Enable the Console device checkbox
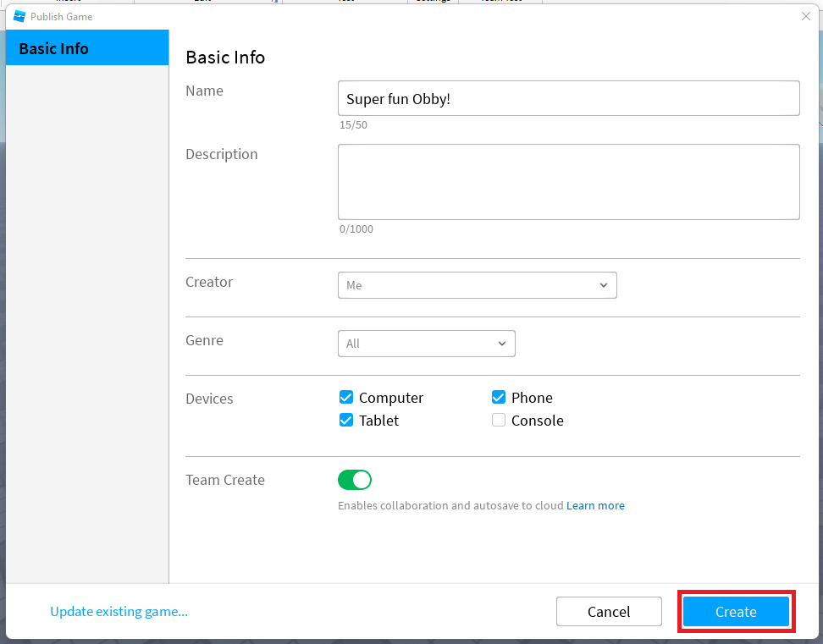The image size is (823, 644). [499, 421]
